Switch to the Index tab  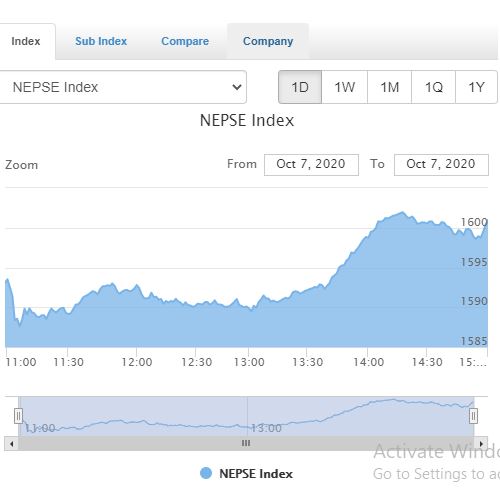[26, 41]
